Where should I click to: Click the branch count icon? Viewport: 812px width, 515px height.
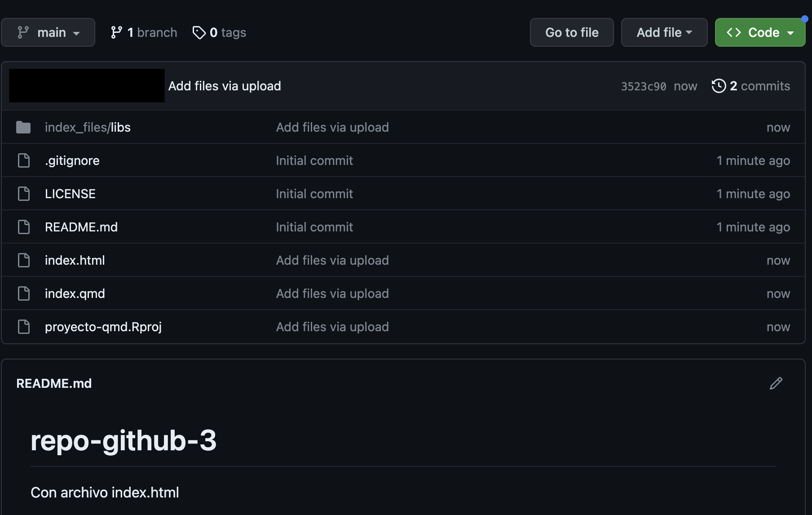(116, 32)
